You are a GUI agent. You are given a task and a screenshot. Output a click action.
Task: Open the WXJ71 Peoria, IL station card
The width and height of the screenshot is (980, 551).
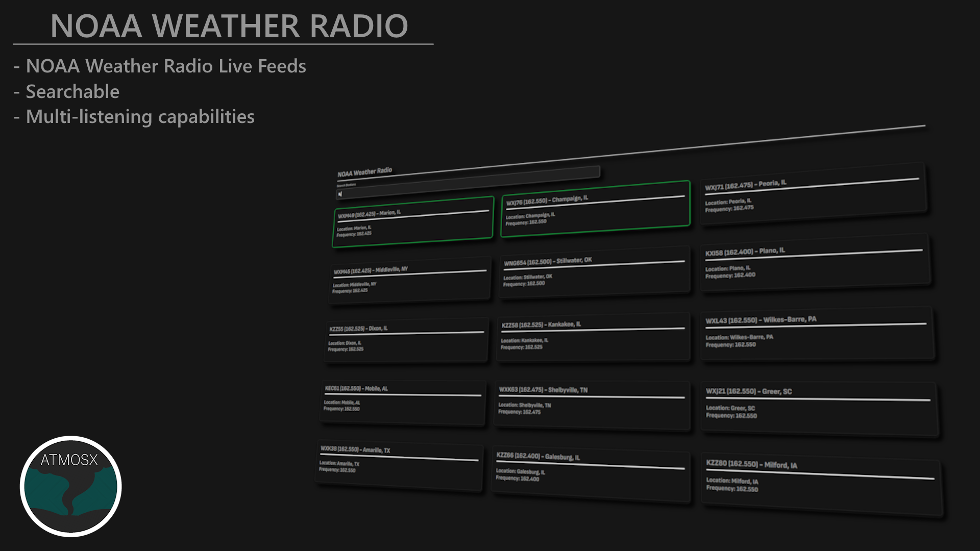click(x=813, y=194)
